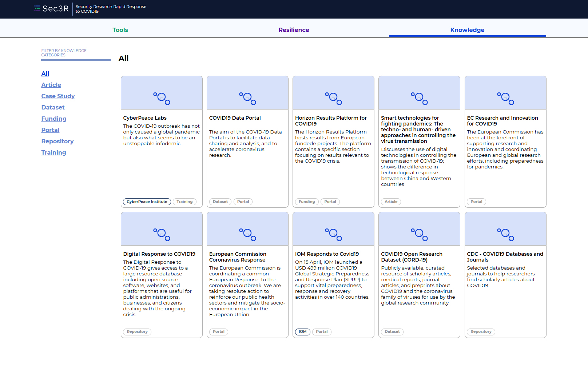Viewport: 588px width, 366px height.
Task: Open EC Research and Innovation title
Action: (x=502, y=121)
